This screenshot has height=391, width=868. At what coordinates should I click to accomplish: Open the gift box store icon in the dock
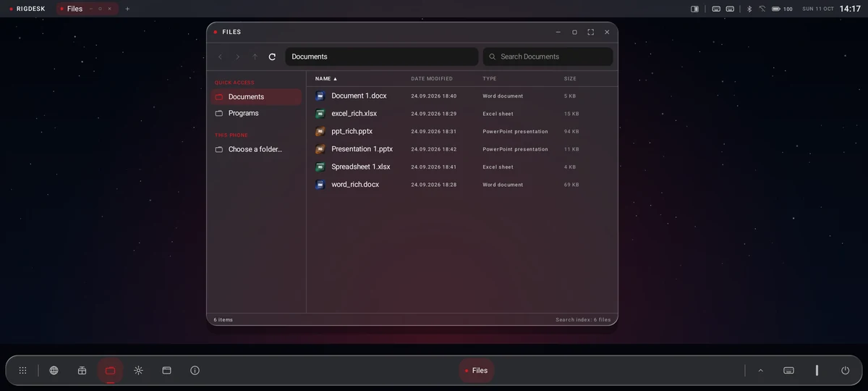click(82, 370)
